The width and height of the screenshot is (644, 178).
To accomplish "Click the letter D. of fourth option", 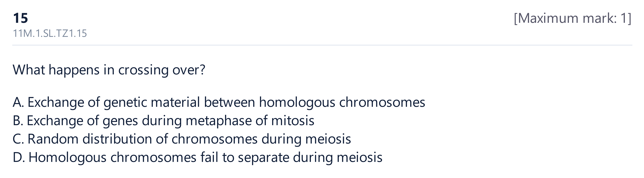I will (x=19, y=157).
